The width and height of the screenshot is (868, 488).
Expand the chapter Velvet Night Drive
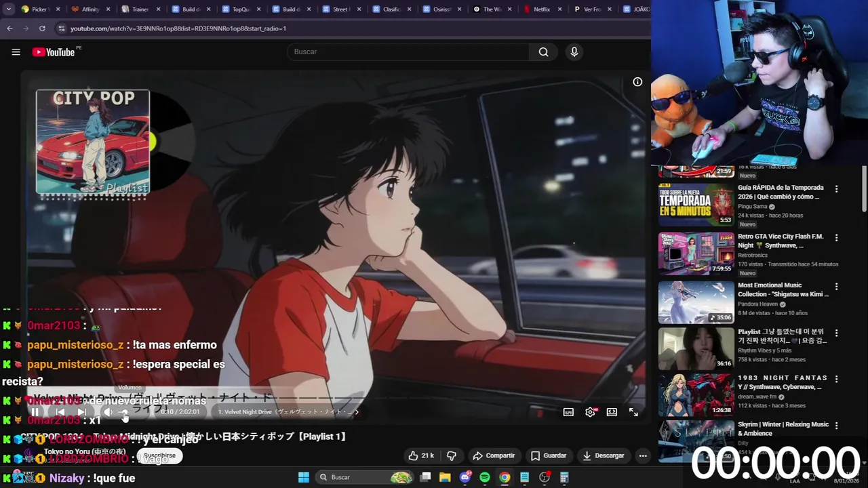pos(288,411)
